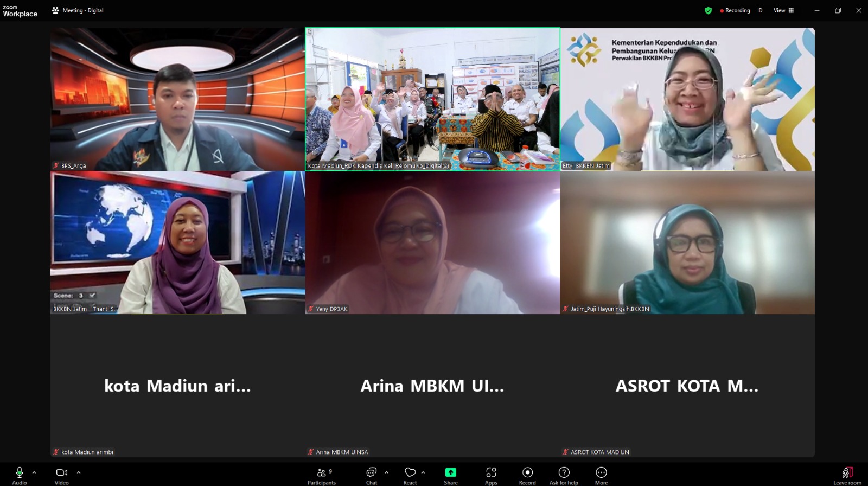Click the green encryption shield icon

pyautogui.click(x=708, y=10)
